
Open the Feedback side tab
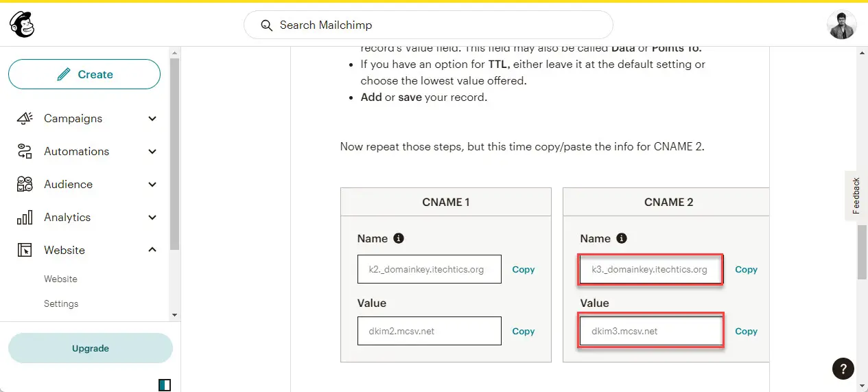(856, 196)
